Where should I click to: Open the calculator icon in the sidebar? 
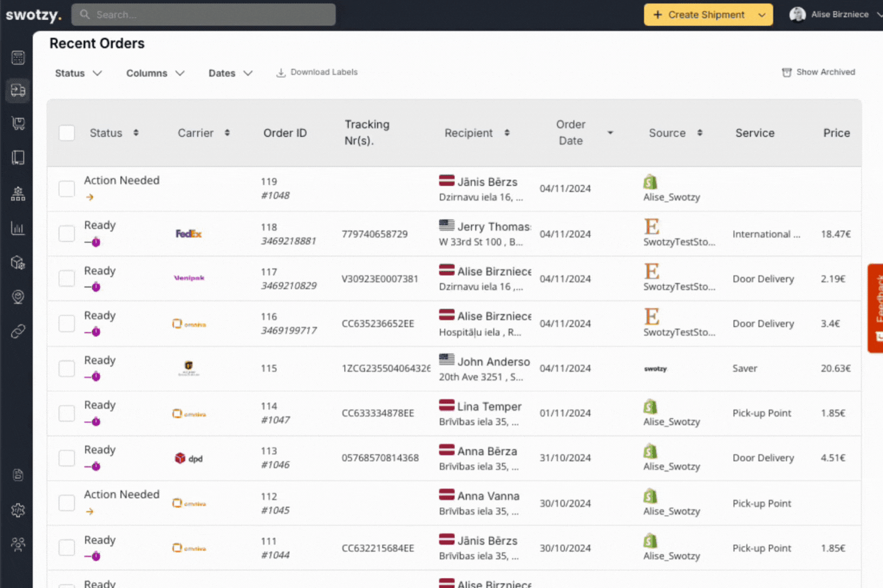18,57
